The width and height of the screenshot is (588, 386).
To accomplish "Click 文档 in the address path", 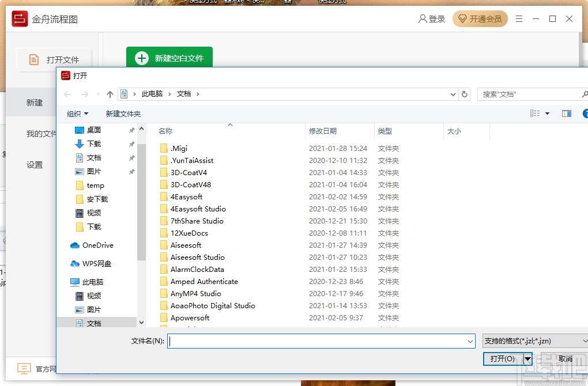I will [184, 94].
